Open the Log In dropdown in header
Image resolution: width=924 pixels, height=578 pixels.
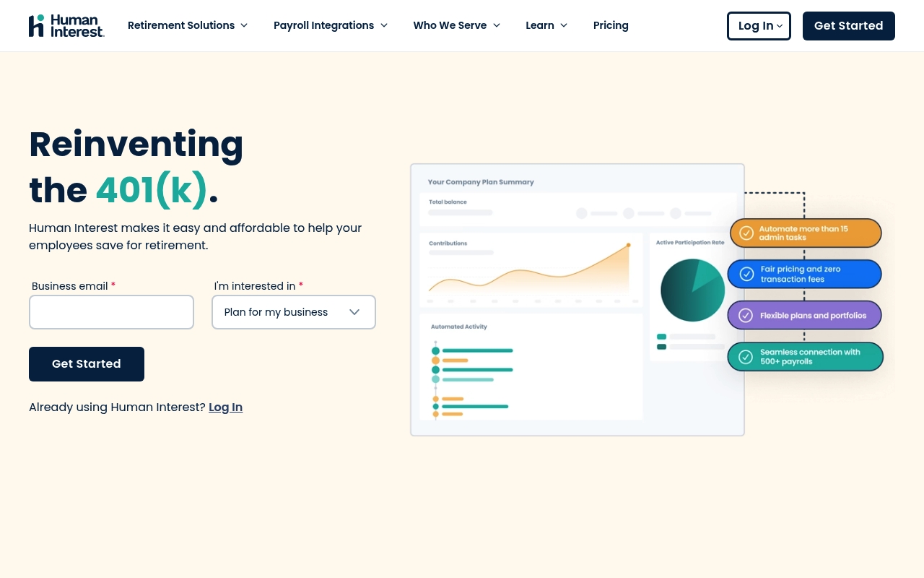tap(759, 26)
